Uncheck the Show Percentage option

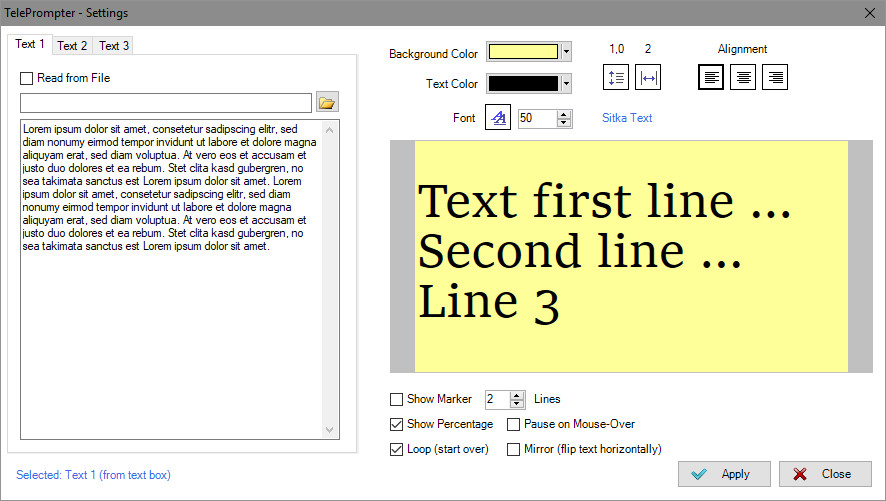pyautogui.click(x=396, y=424)
